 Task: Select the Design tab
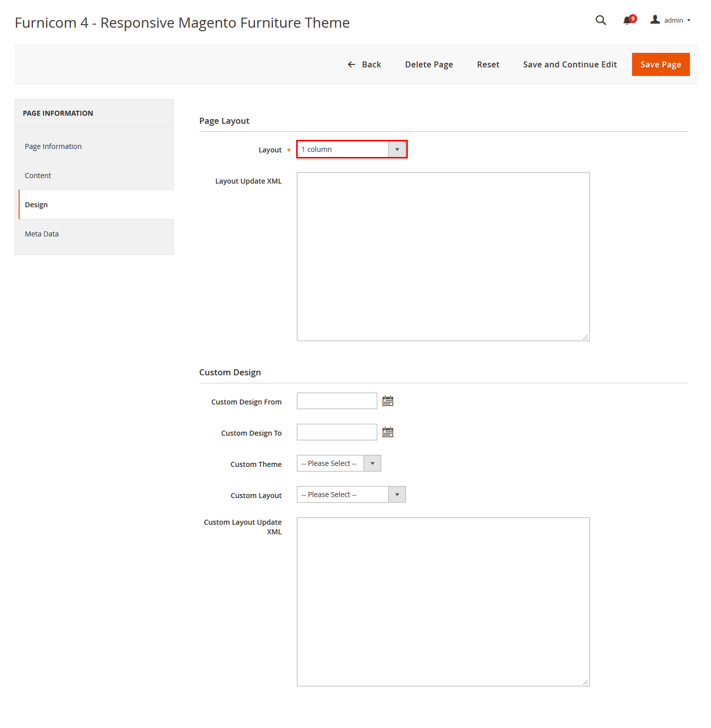pyautogui.click(x=96, y=205)
